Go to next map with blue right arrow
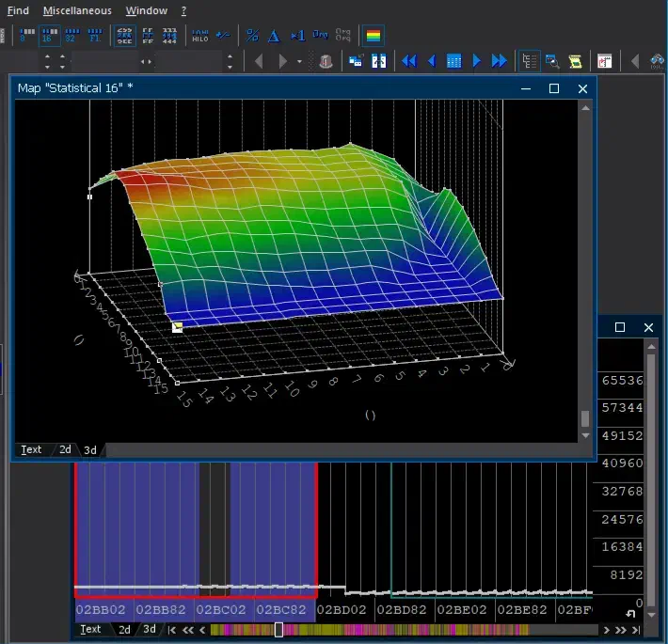 point(476,61)
